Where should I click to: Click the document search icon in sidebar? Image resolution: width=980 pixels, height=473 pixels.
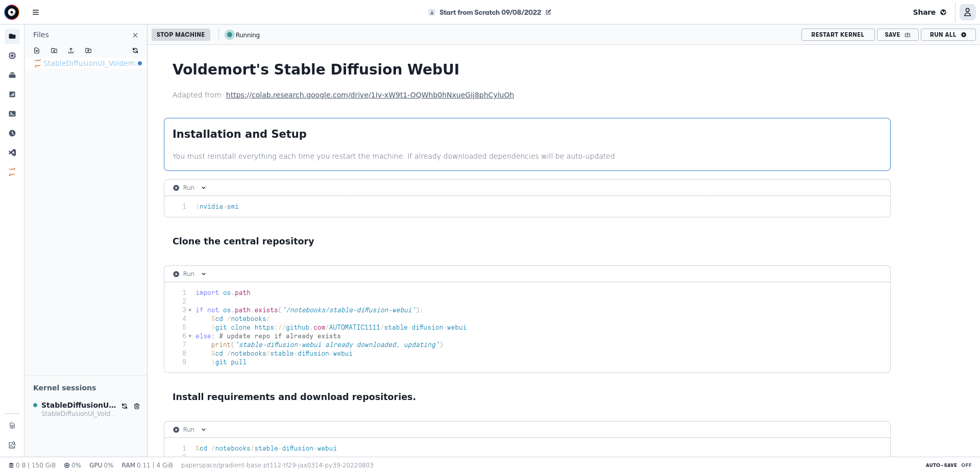(12, 426)
